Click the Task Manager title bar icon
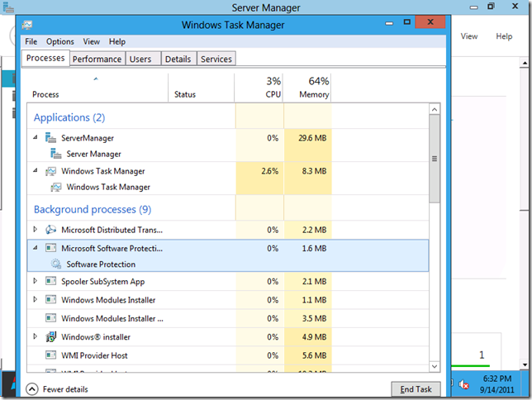 click(x=27, y=25)
